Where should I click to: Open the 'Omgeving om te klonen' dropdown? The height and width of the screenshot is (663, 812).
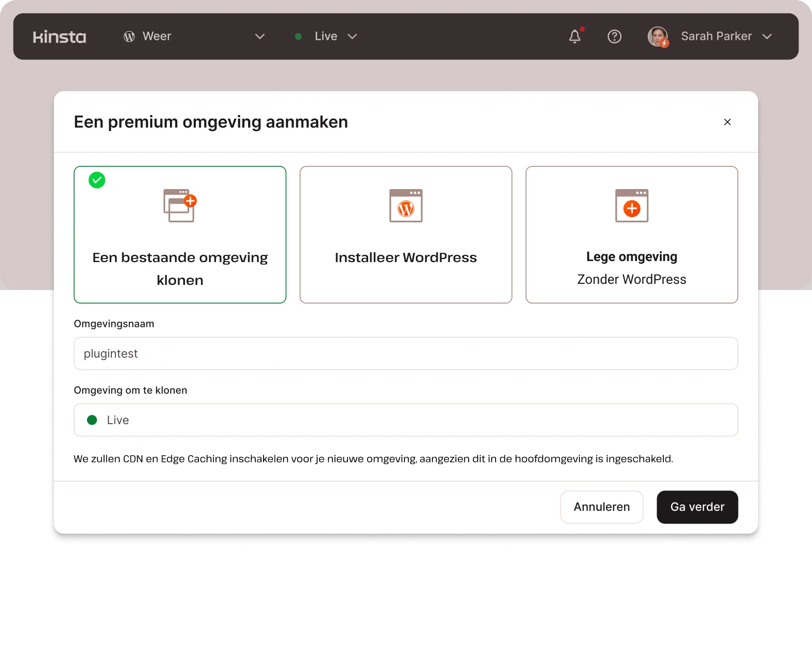(405, 420)
